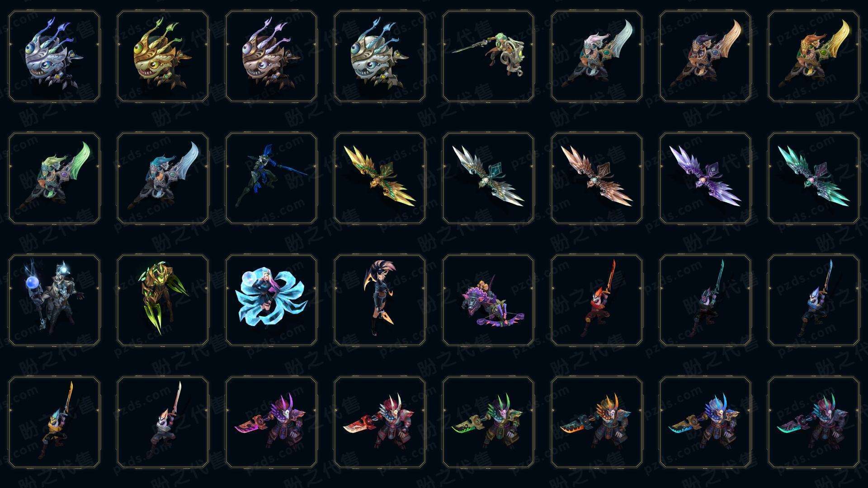Click the silver-blue fish creature in first tile

pos(54,56)
